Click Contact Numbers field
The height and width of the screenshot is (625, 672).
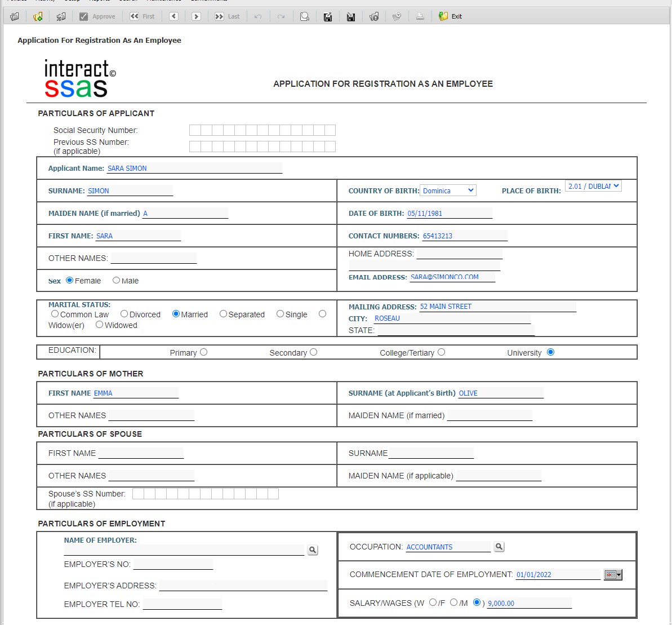coord(465,236)
